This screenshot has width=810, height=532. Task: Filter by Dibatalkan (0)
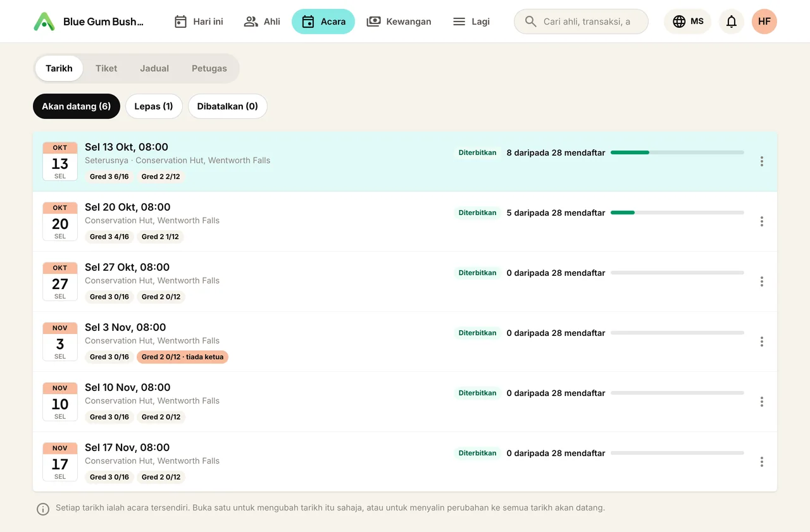[228, 106]
